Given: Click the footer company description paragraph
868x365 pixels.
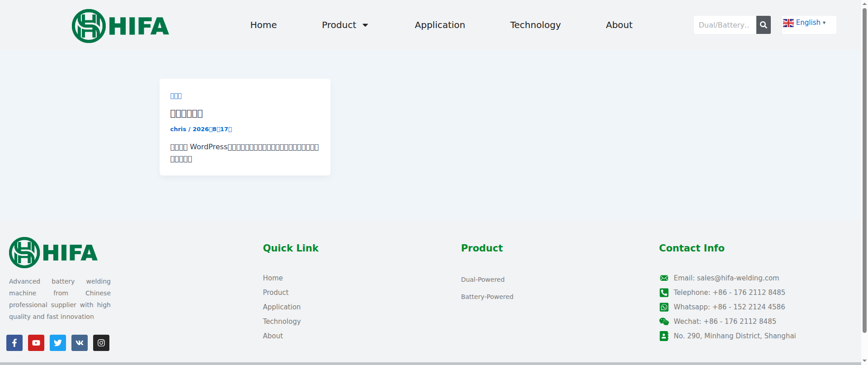Looking at the screenshot, I should (60, 299).
